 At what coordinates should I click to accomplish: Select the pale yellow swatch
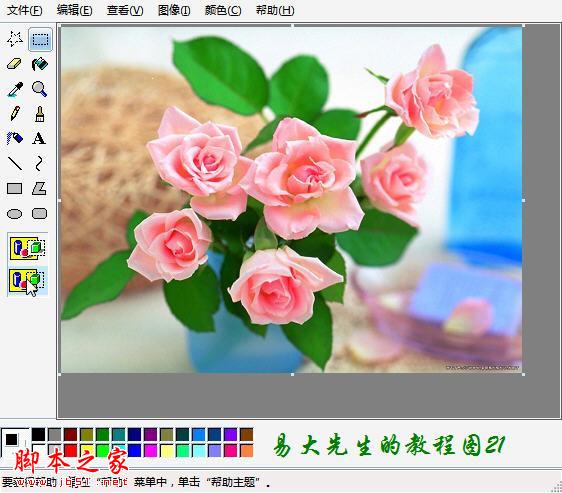coord(167,450)
